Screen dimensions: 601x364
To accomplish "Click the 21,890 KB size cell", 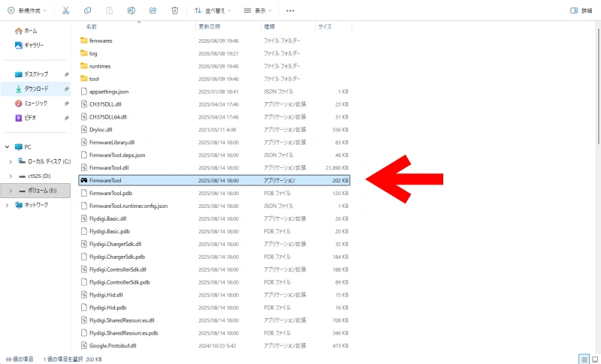I will [x=337, y=167].
